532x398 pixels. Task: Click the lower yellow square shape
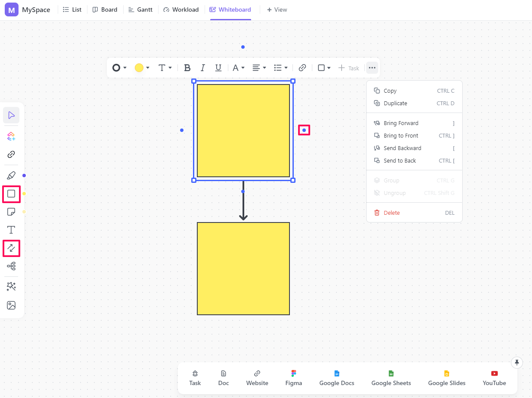click(243, 268)
